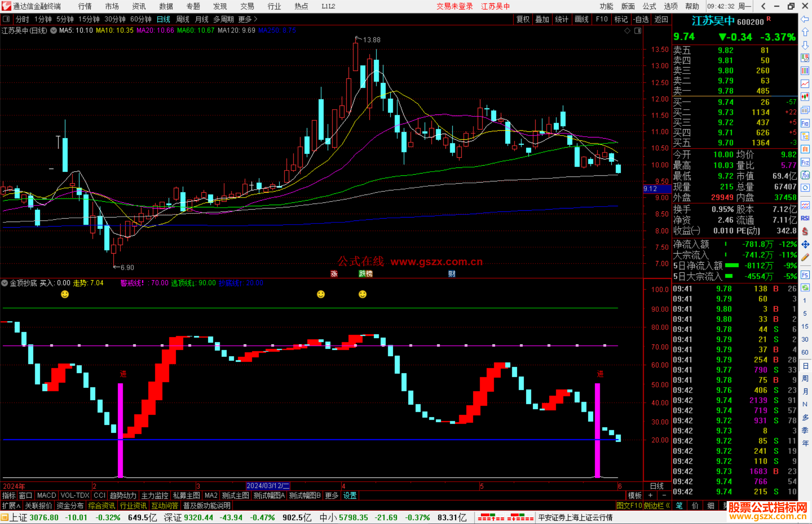The height and width of the screenshot is (524, 812).
Task: Toggle the panel layout icon before 分时
Action: pos(6,19)
